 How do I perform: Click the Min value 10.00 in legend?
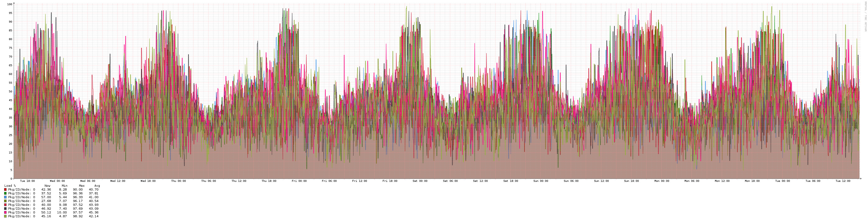coord(62,213)
